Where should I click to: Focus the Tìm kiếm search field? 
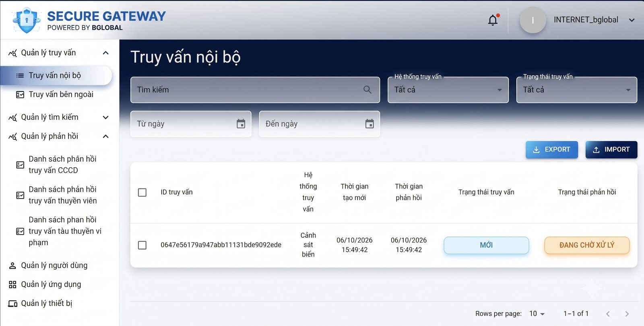(x=255, y=90)
